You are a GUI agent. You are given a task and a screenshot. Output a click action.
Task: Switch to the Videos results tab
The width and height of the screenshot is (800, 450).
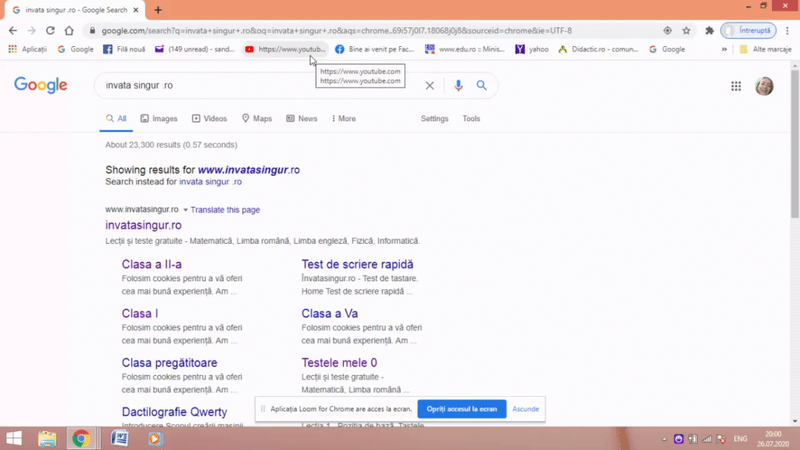(209, 119)
